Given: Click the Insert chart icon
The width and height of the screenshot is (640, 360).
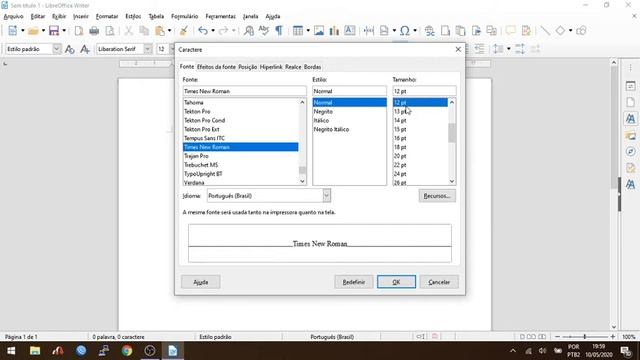Looking at the screenshot, I should coord(334,31).
